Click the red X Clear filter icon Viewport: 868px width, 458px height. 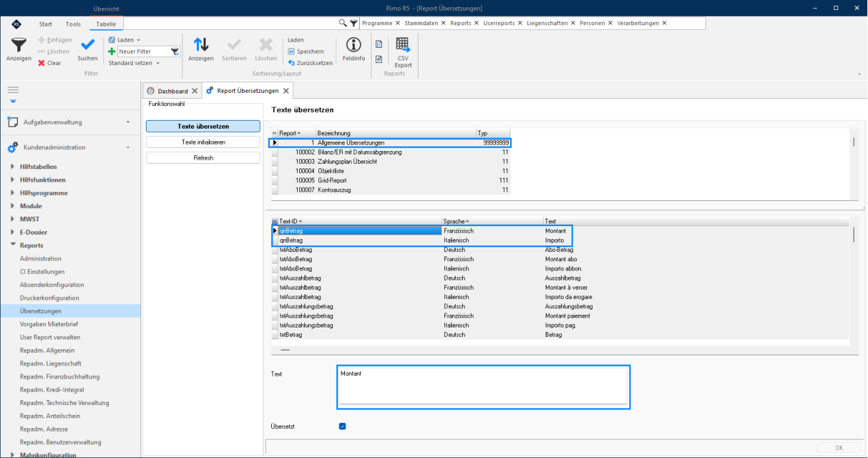[x=41, y=63]
